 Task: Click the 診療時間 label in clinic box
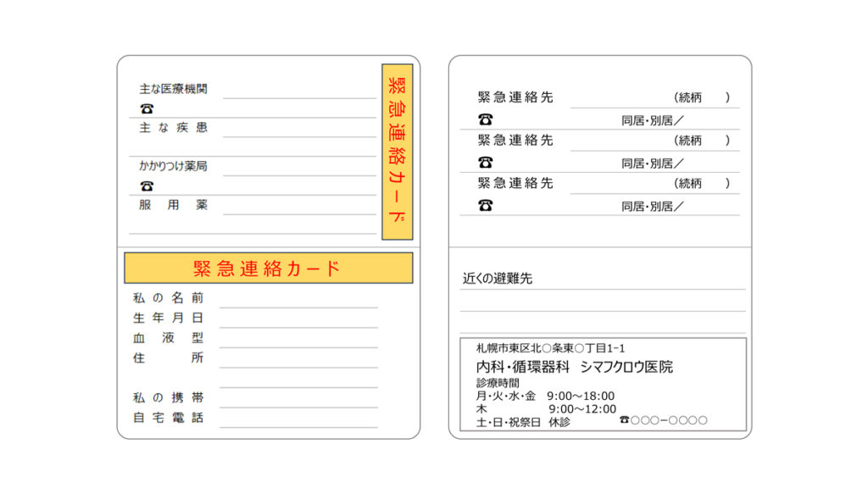tap(498, 383)
